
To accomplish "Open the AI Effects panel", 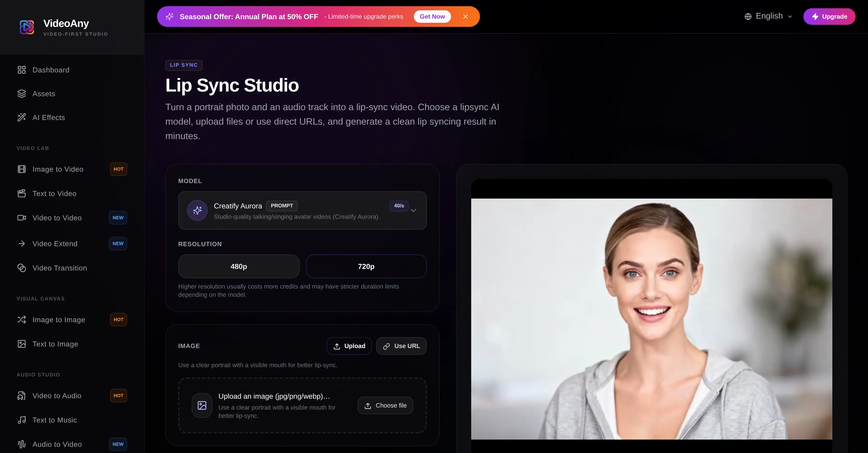I will [x=49, y=117].
